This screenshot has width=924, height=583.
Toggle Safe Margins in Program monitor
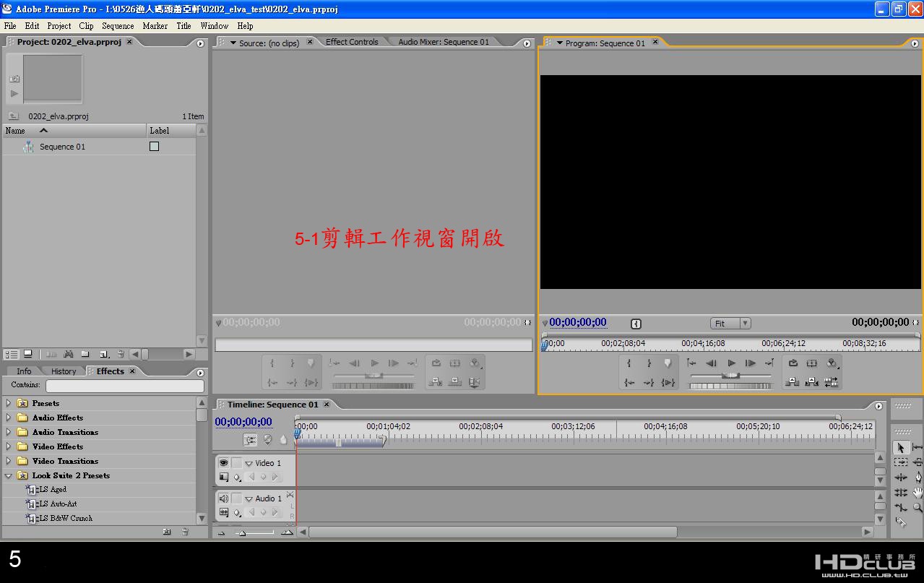coord(812,363)
